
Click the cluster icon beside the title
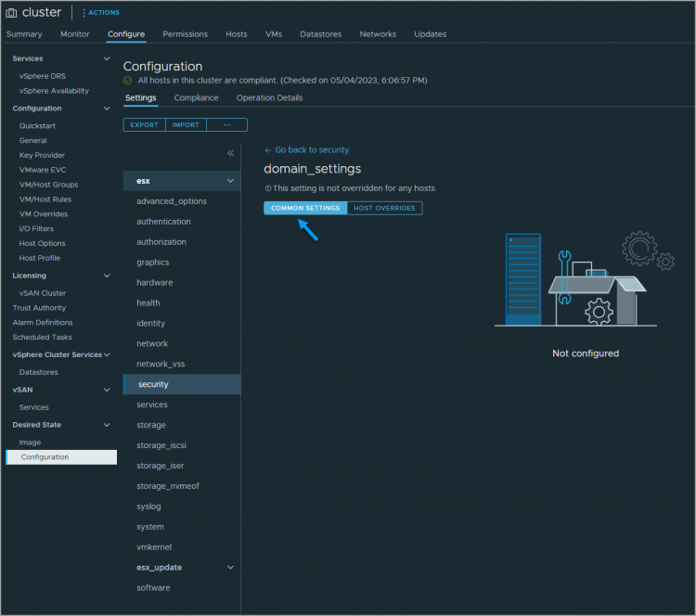(x=11, y=13)
